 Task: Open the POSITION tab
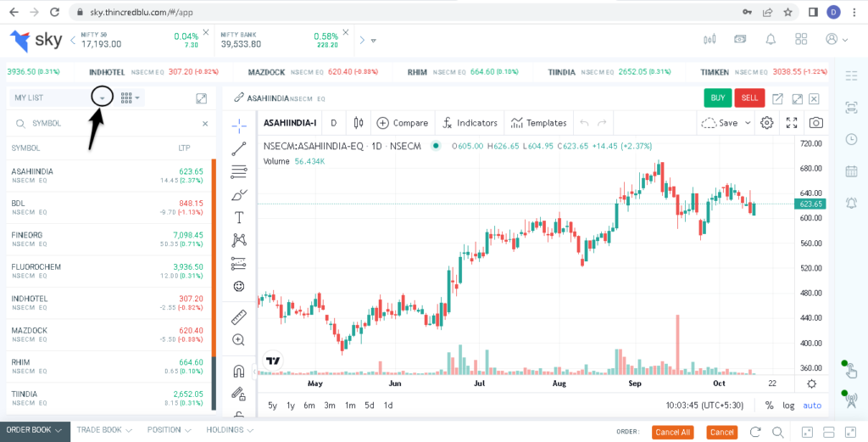click(170, 430)
